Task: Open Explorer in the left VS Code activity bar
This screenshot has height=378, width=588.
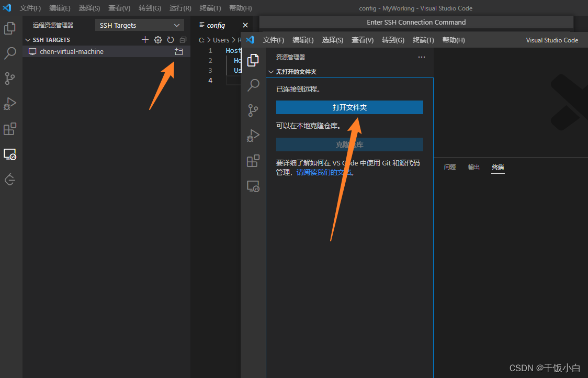Action: (x=10, y=28)
